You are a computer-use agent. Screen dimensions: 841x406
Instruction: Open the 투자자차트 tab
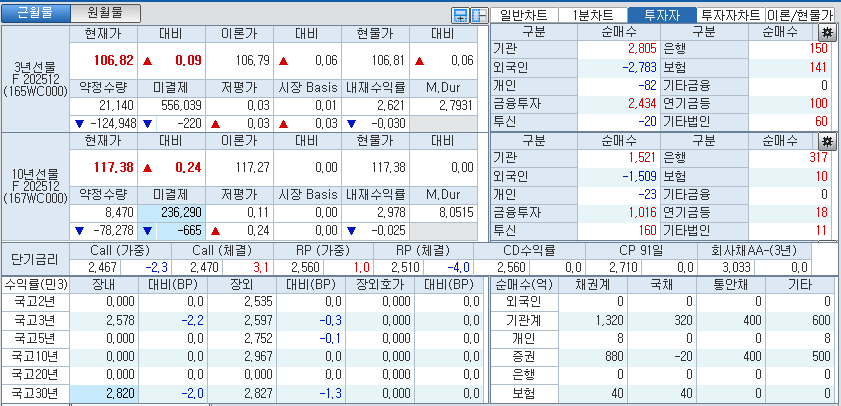click(731, 15)
